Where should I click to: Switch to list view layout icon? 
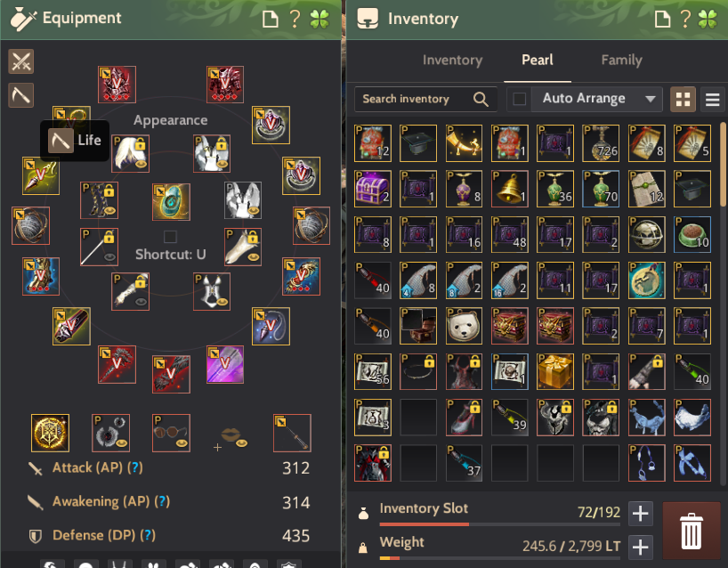712,99
